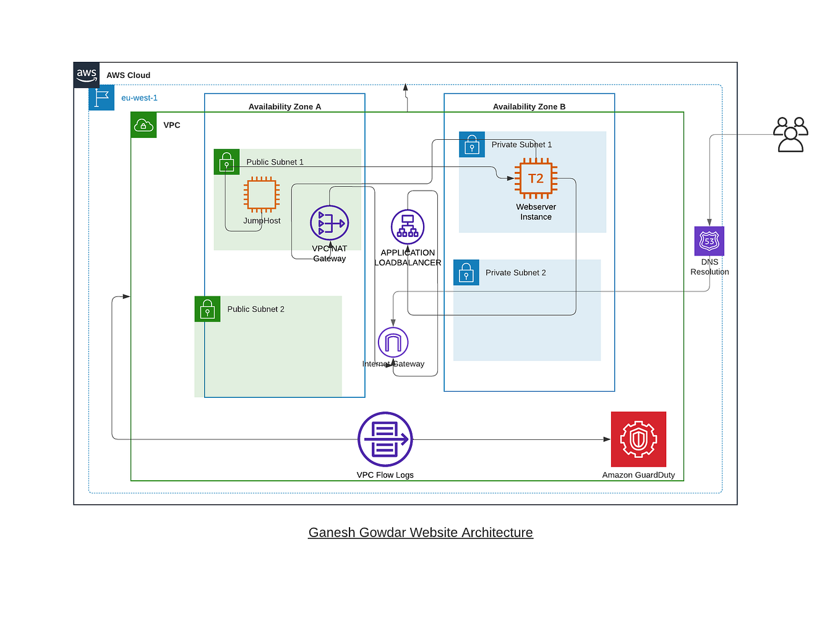Viewport: 840px width, 620px height.
Task: Click the VPC Flow Logs icon
Action: pos(385,438)
